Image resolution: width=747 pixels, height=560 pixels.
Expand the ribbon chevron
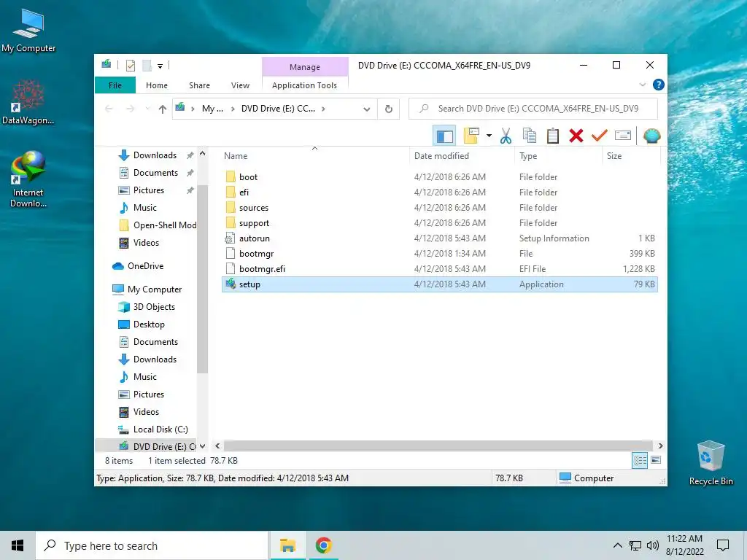(x=642, y=85)
